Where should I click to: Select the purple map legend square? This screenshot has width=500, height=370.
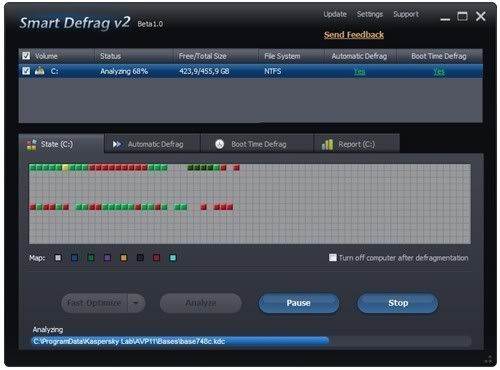[x=107, y=258]
